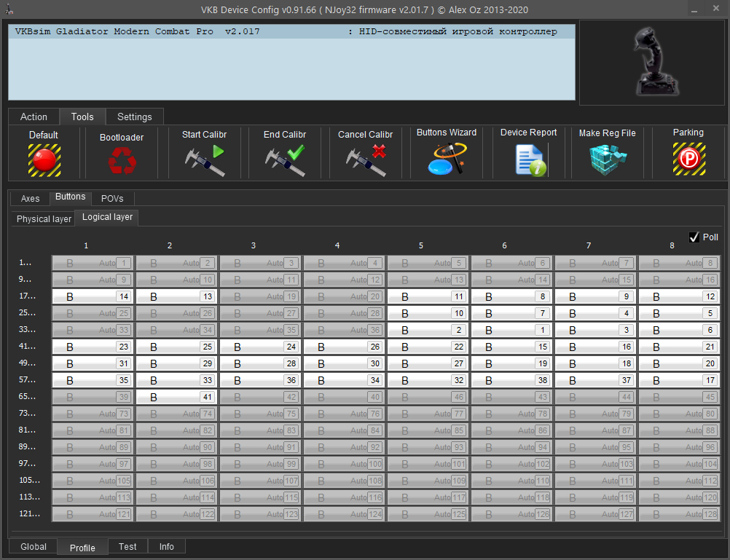Image resolution: width=730 pixels, height=560 pixels.
Task: Switch to the Axes tab
Action: coord(31,198)
